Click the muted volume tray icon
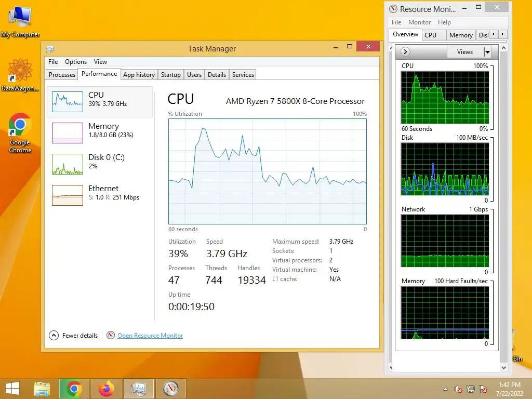 click(x=458, y=389)
